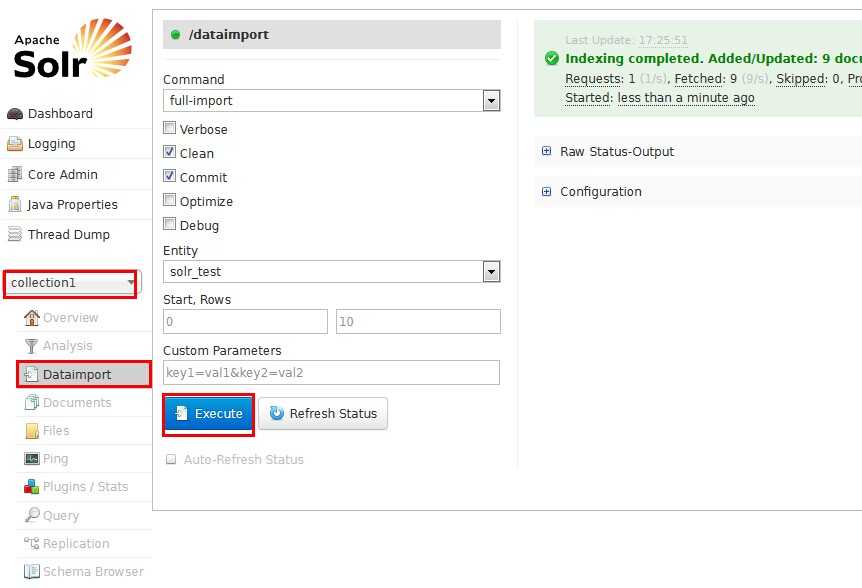Click the Refresh Status circular arrow icon
The image size is (862, 588).
tap(277, 413)
